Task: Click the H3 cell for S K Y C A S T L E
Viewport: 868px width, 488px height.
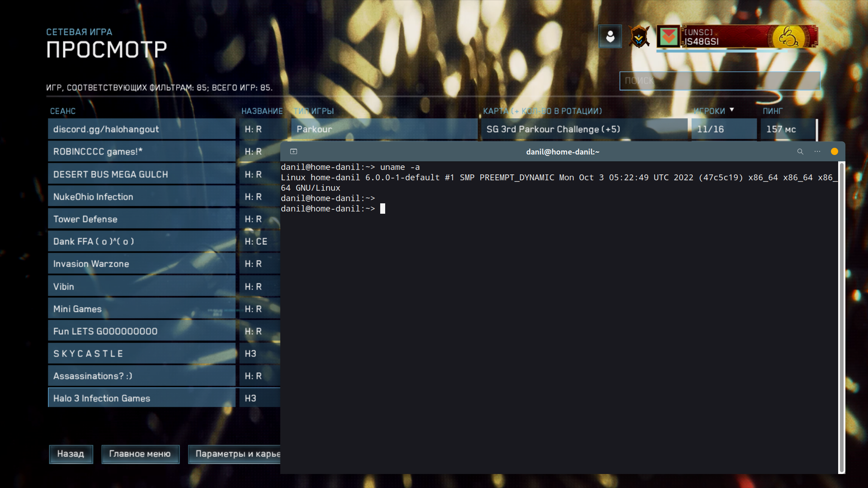Action: (x=259, y=354)
